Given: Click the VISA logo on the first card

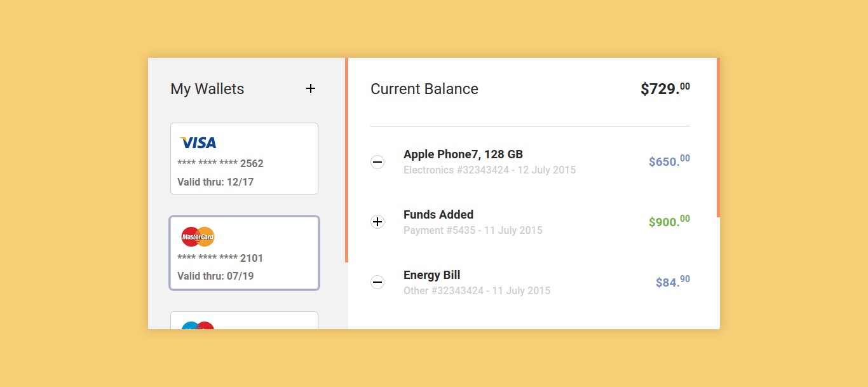Looking at the screenshot, I should coord(198,142).
